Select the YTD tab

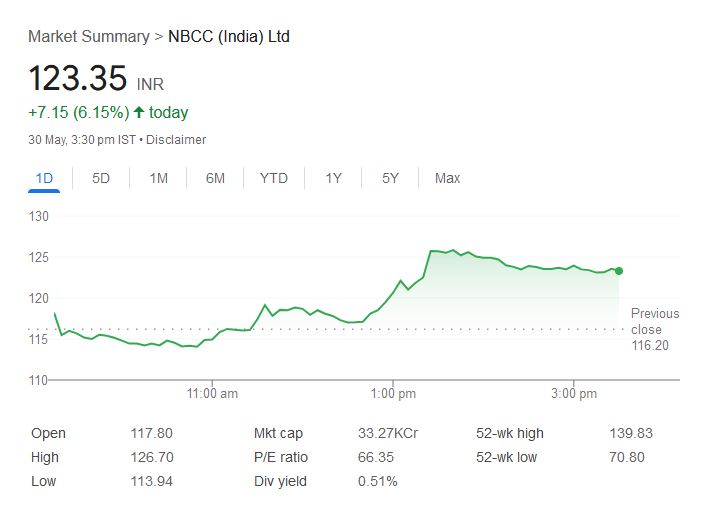pyautogui.click(x=273, y=178)
